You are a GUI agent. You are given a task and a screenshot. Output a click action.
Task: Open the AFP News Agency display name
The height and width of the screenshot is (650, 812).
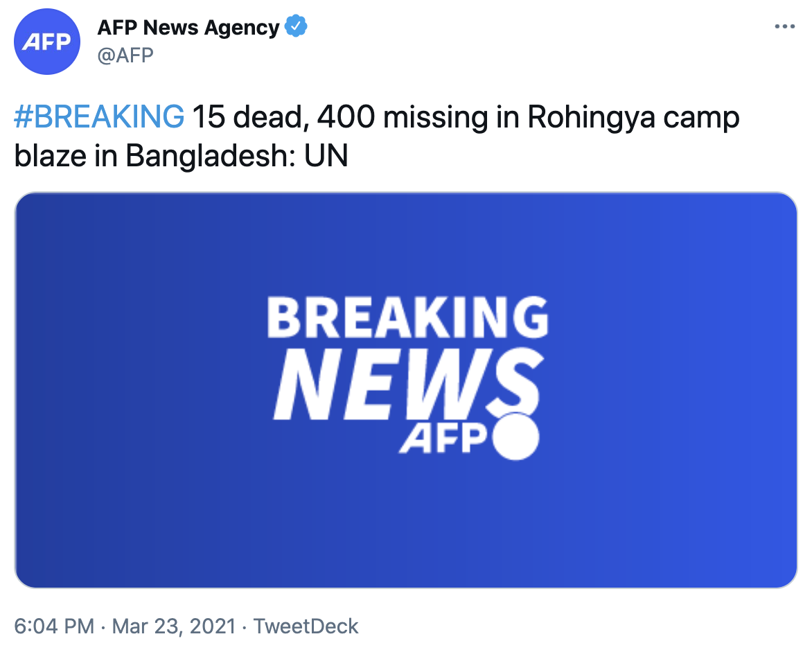[188, 28]
